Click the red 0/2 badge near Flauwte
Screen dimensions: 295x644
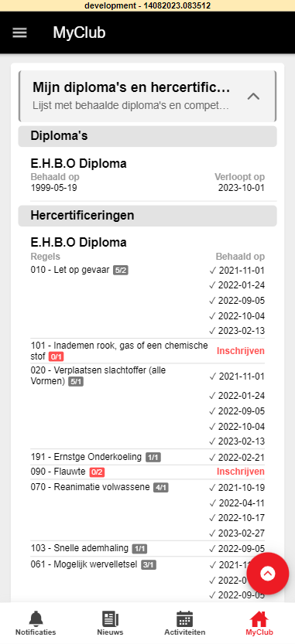[x=97, y=472]
